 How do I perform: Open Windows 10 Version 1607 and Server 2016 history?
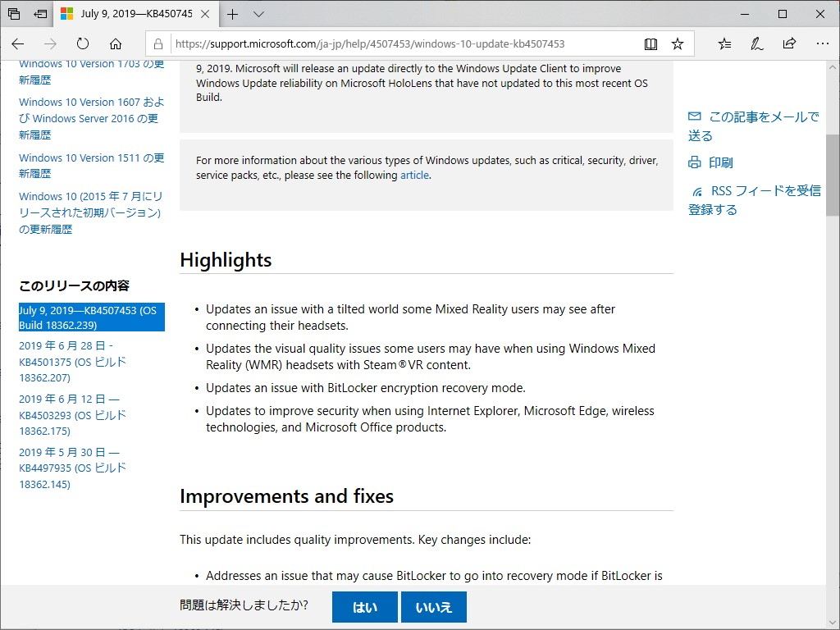(x=92, y=118)
